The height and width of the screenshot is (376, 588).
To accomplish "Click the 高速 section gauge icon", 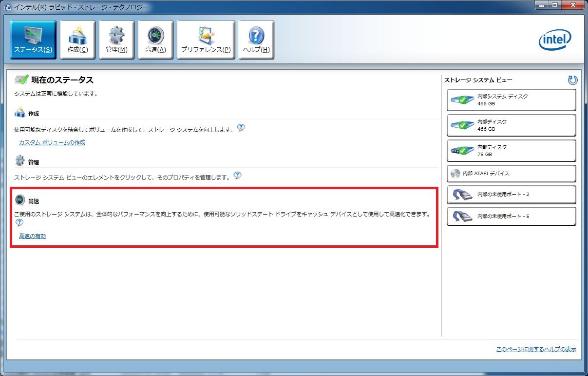I will pyautogui.click(x=20, y=200).
